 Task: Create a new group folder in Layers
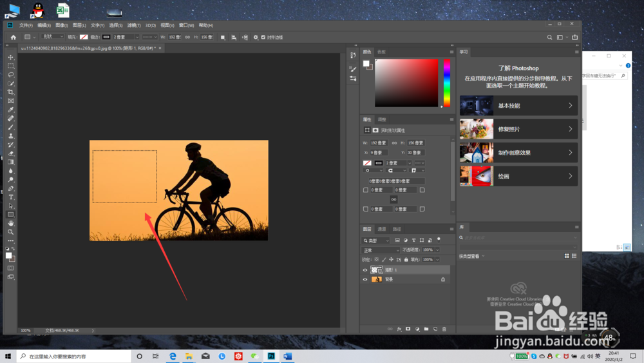point(426,329)
